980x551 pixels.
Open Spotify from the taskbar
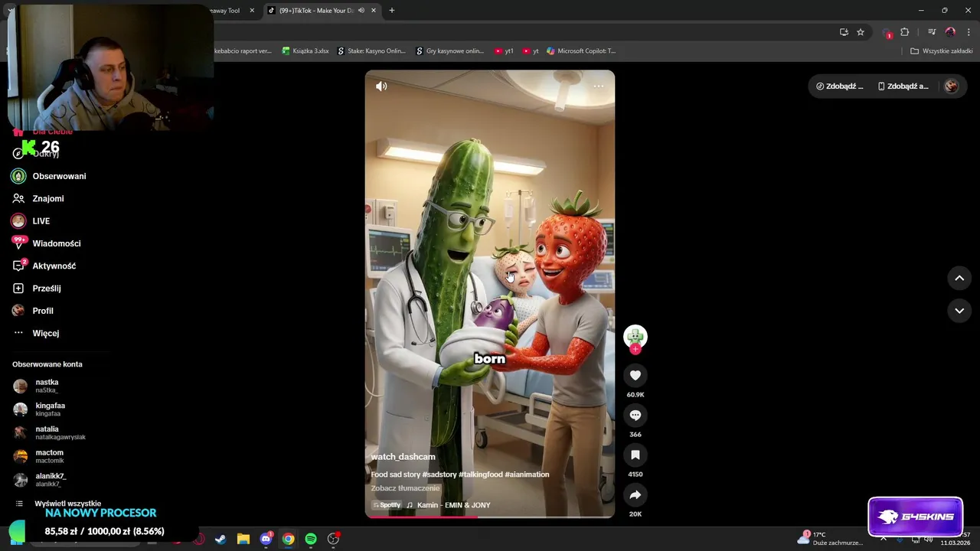click(311, 539)
